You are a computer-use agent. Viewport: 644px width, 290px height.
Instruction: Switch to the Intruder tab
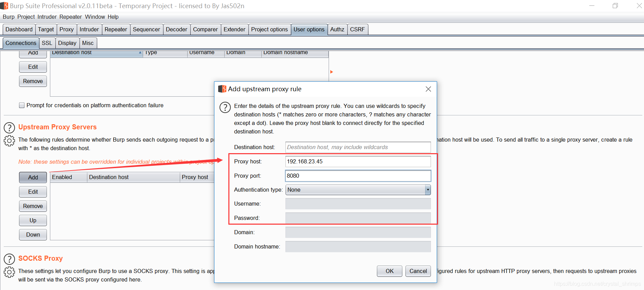pos(89,29)
